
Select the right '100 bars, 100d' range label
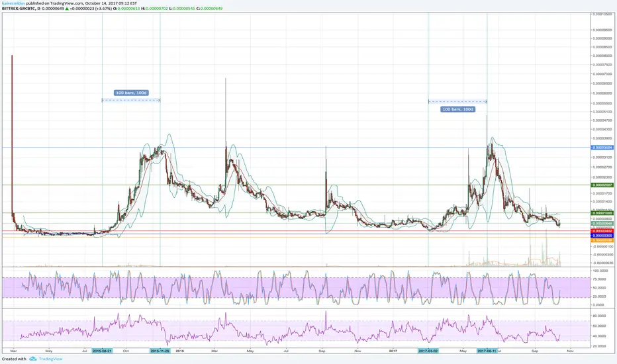pyautogui.click(x=457, y=109)
